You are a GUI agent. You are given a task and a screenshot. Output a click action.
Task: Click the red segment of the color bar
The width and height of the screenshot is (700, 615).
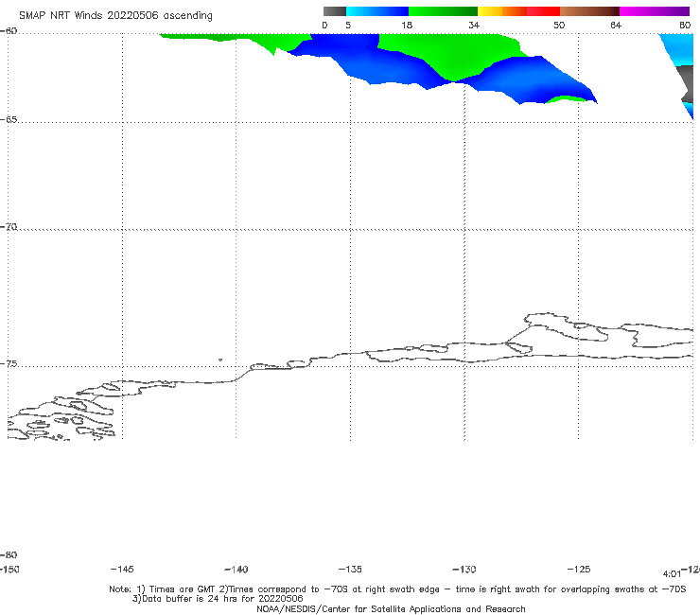(543, 11)
